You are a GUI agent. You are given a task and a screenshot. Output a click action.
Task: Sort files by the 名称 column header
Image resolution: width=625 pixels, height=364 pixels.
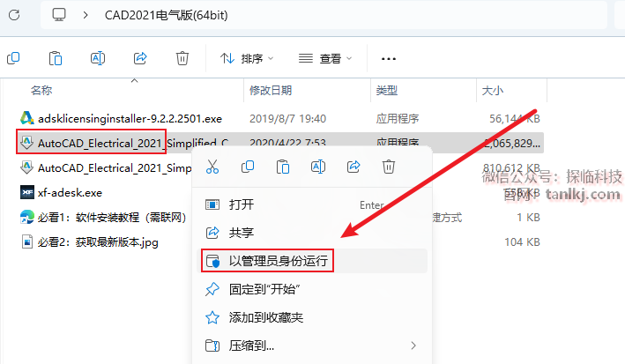coord(41,91)
